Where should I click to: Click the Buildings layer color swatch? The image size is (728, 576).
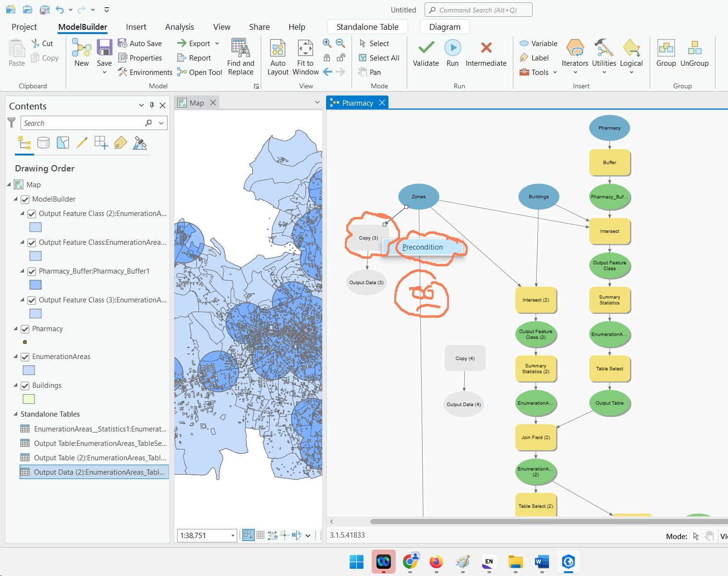tap(29, 399)
